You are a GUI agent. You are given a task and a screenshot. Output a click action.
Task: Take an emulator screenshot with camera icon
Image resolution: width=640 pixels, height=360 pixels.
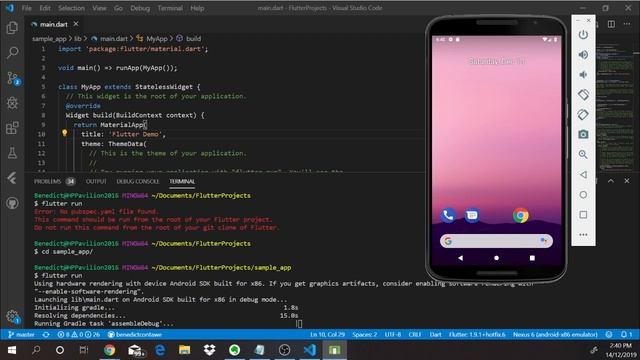point(583,134)
